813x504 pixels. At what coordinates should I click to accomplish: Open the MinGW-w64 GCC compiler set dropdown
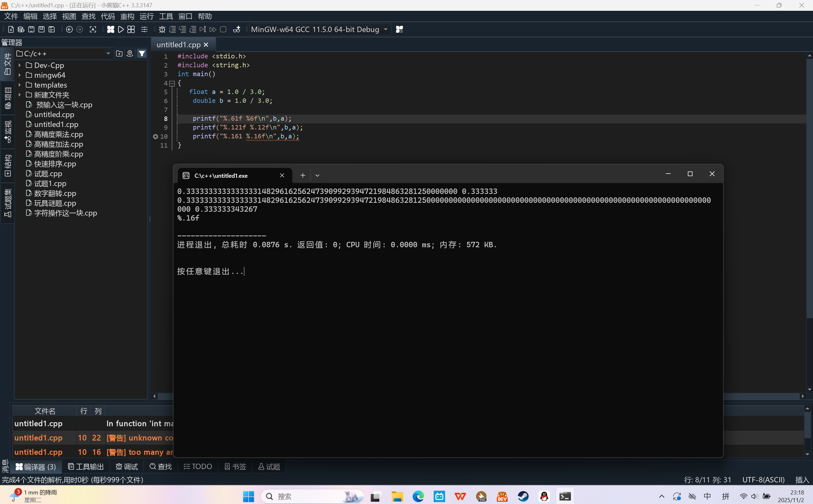tap(386, 29)
